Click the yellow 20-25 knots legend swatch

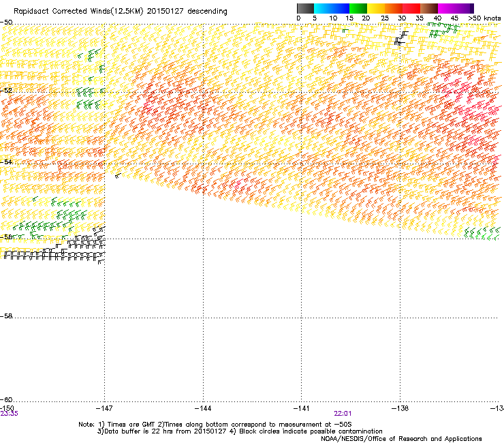[376, 8]
